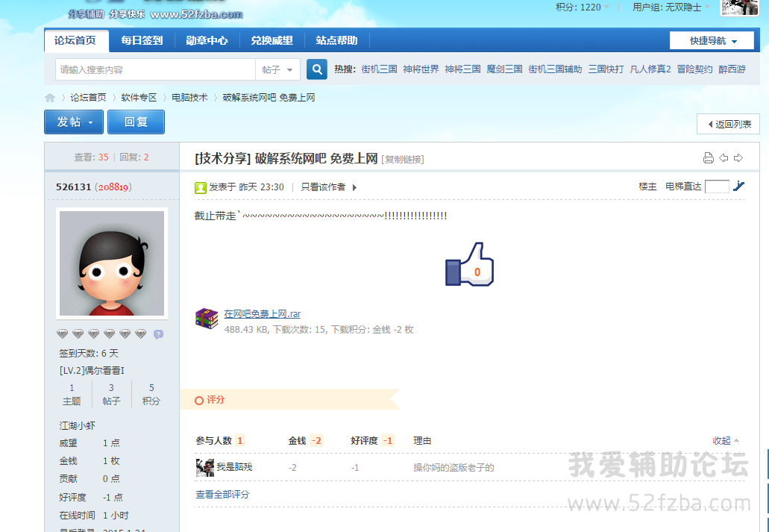
Task: Click hot search term 街机三国
Action: tap(379, 69)
